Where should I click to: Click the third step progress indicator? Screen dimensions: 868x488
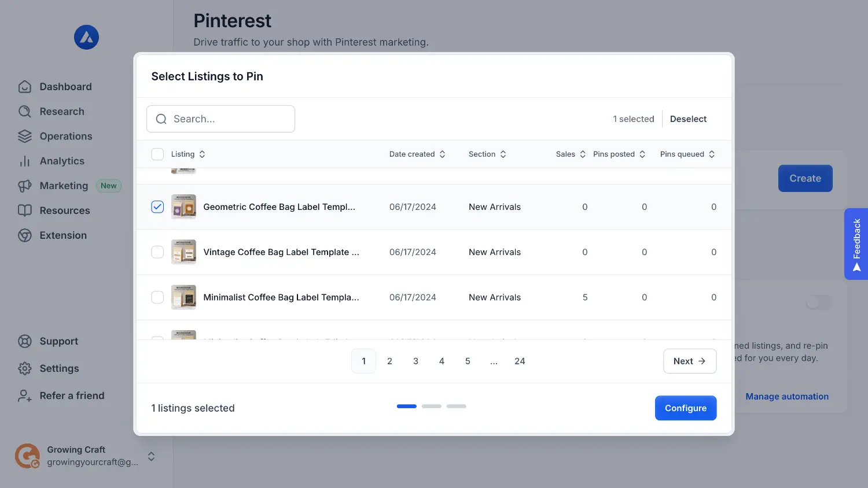(x=457, y=406)
